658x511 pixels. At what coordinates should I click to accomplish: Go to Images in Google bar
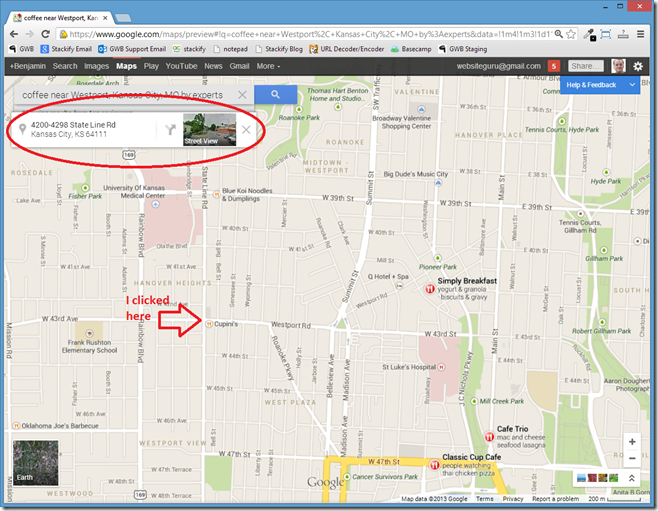tap(97, 66)
